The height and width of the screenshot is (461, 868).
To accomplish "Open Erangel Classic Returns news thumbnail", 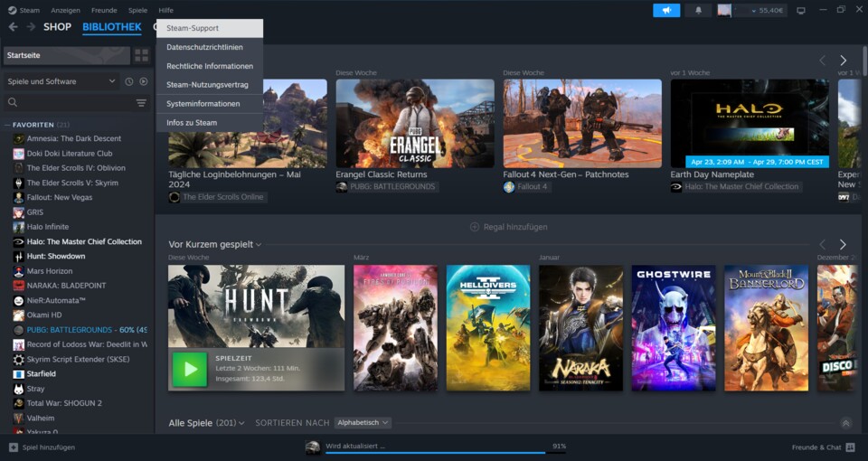I will pyautogui.click(x=415, y=124).
